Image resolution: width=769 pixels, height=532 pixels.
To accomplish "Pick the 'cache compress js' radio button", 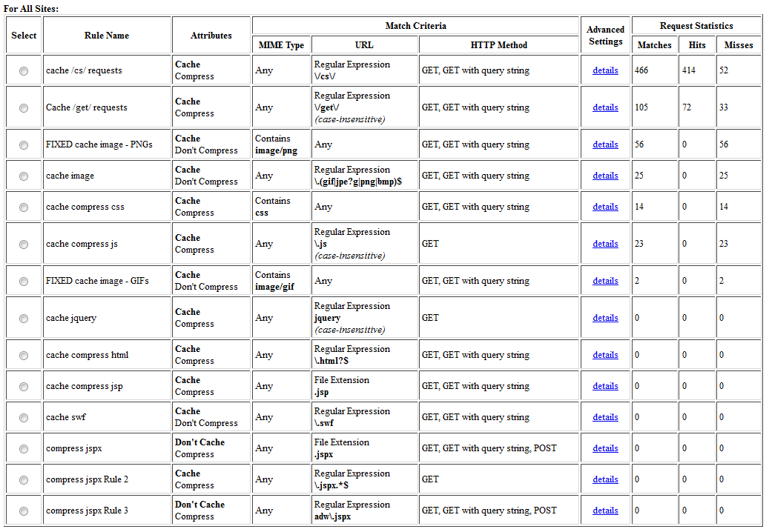I will click(x=24, y=245).
